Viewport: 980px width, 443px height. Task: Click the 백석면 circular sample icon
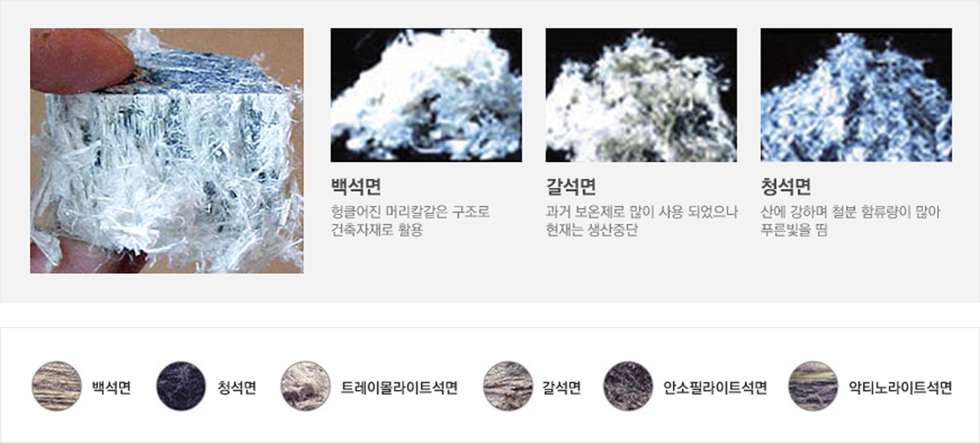56,387
